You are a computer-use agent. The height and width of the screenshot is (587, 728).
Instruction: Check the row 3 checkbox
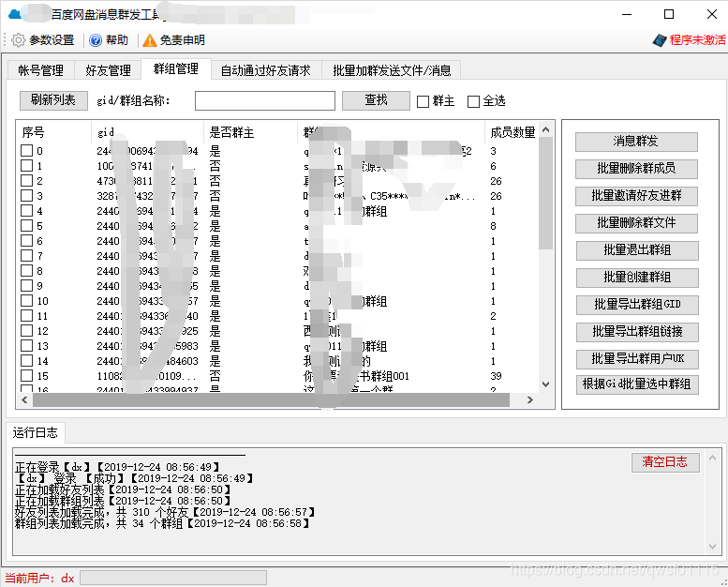pos(27,196)
